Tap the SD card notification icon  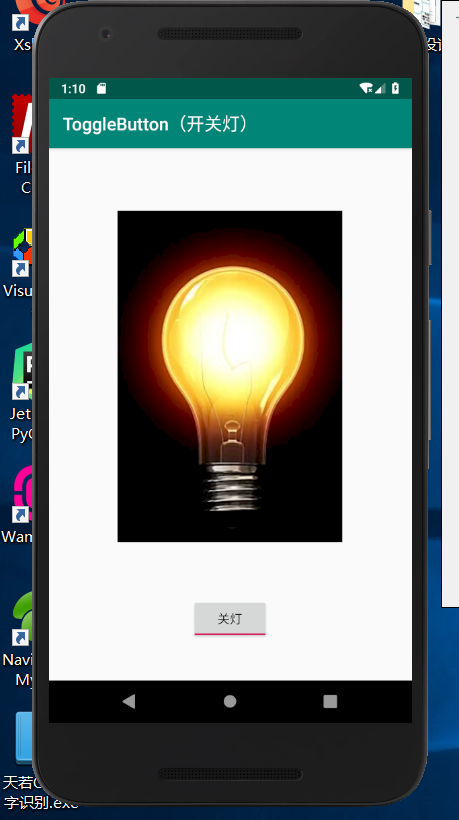101,89
